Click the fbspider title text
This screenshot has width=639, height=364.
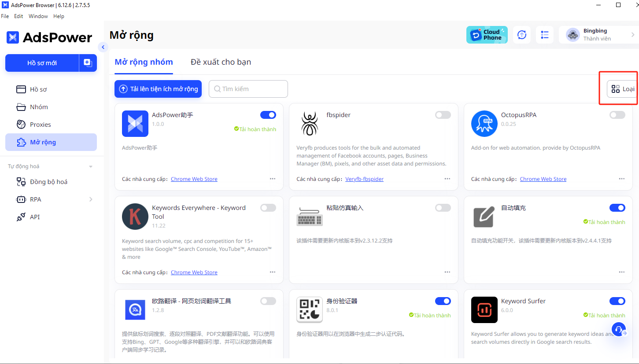339,115
